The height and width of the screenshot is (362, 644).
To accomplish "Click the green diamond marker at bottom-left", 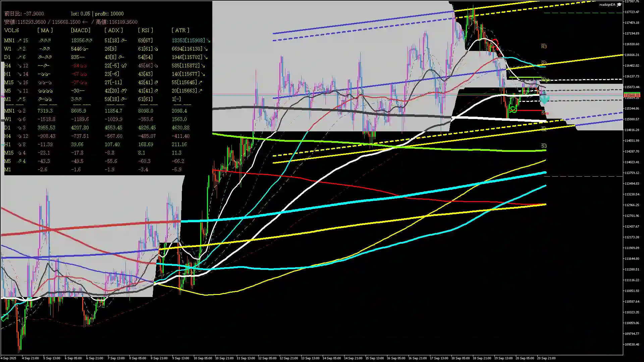I will pos(4,317).
